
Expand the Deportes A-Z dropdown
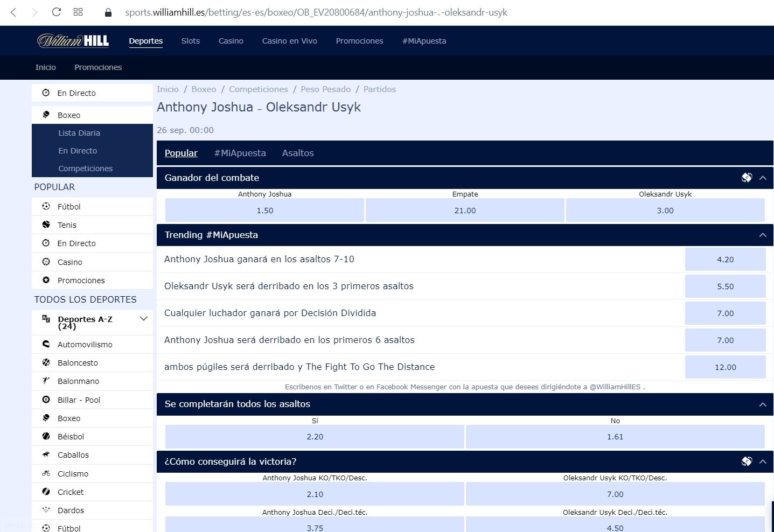point(144,319)
